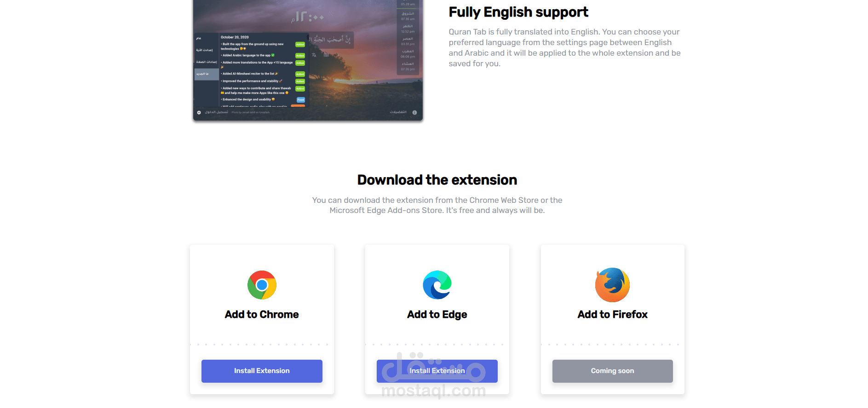
Task: Click the Add to Firefox heading
Action: click(x=612, y=315)
